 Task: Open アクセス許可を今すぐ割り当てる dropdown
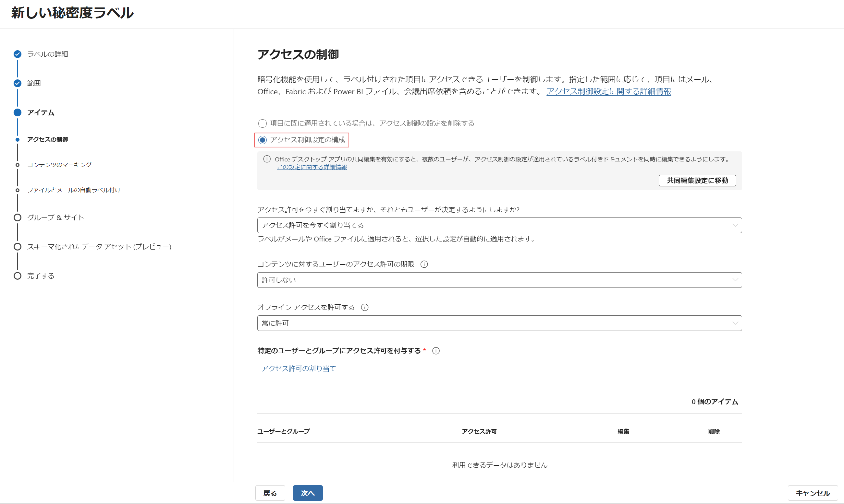point(499,225)
